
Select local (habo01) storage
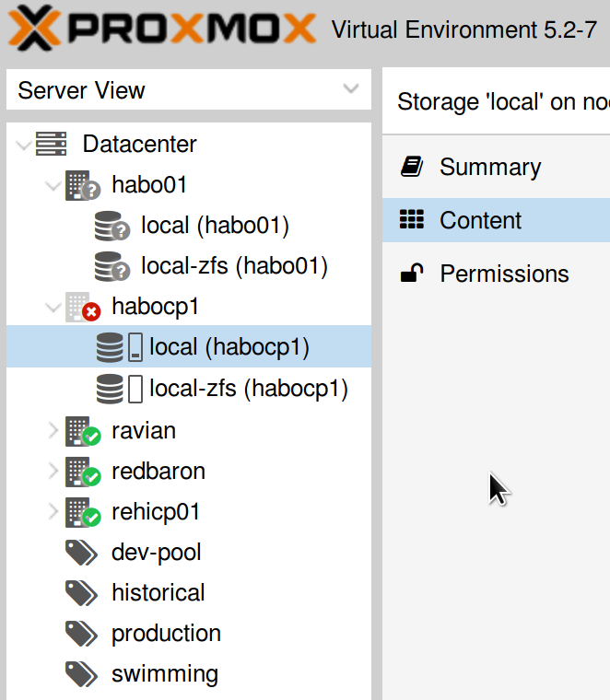[x=215, y=225]
